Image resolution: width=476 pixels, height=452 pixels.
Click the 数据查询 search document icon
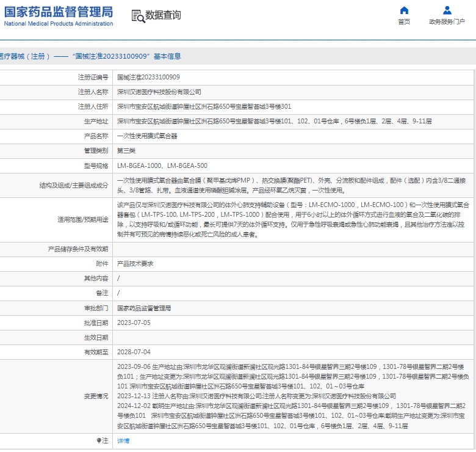(x=138, y=16)
